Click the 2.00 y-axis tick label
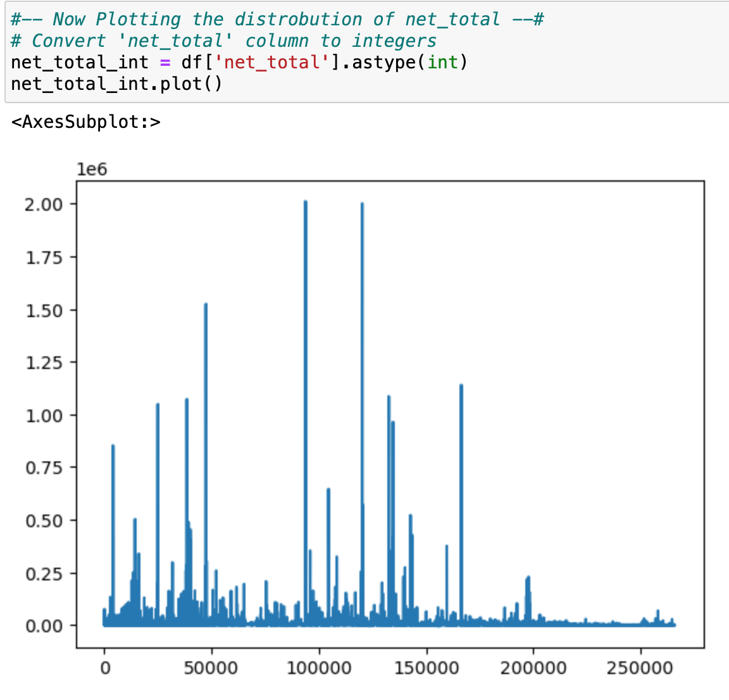Screen dimensions: 729x700 click(x=43, y=204)
